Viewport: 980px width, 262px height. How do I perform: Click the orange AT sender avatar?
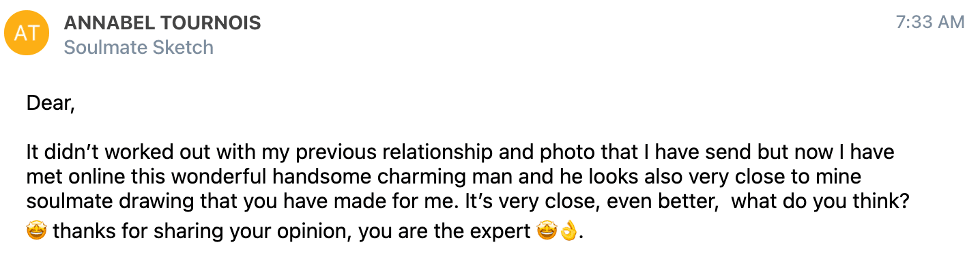26,33
